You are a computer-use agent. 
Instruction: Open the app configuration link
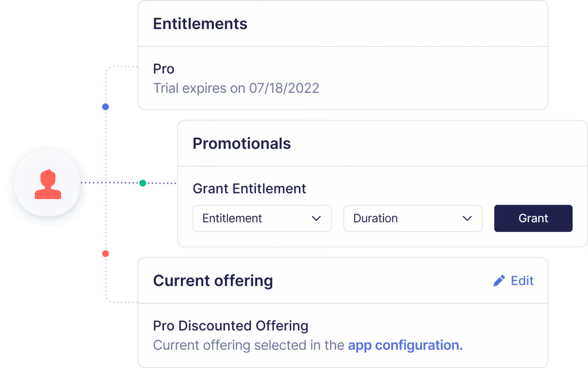(x=405, y=345)
